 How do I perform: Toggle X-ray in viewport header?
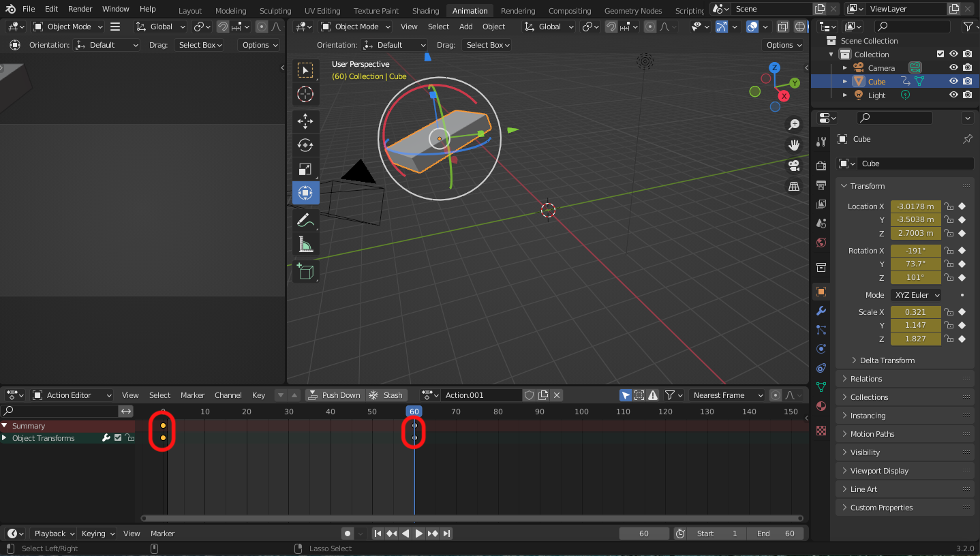coord(783,27)
